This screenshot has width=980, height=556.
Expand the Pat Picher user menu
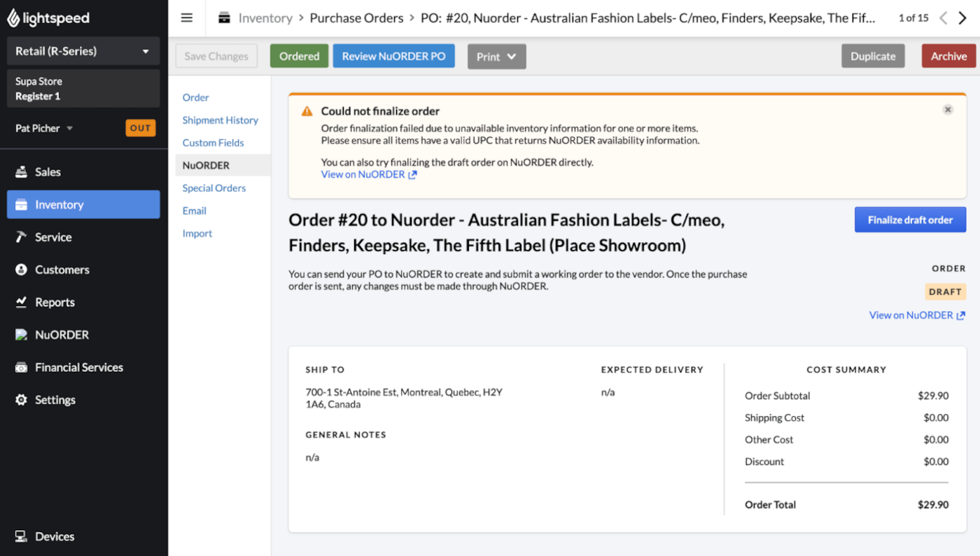[x=44, y=128]
